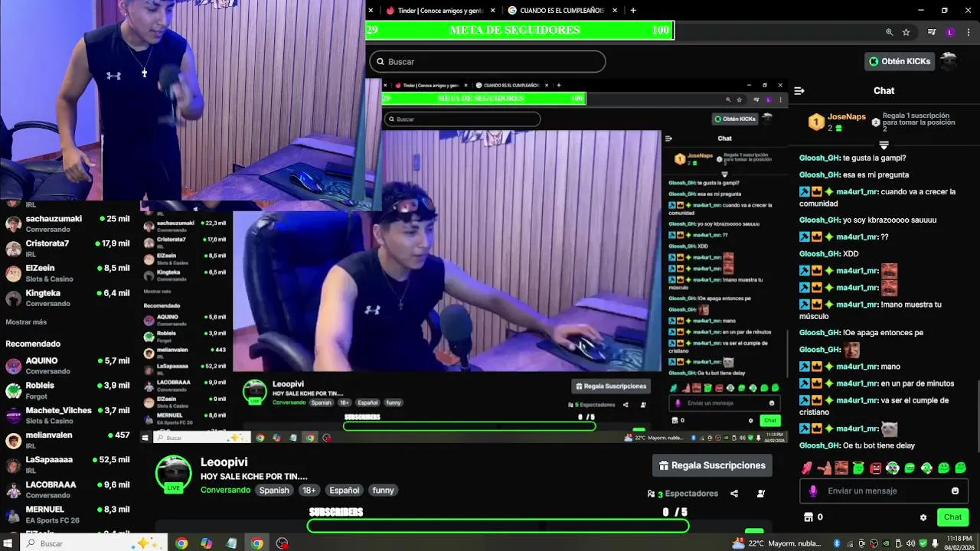Screen dimensions: 980x551
Task: Click the chat emoji picker smiley icon
Action: (x=955, y=491)
